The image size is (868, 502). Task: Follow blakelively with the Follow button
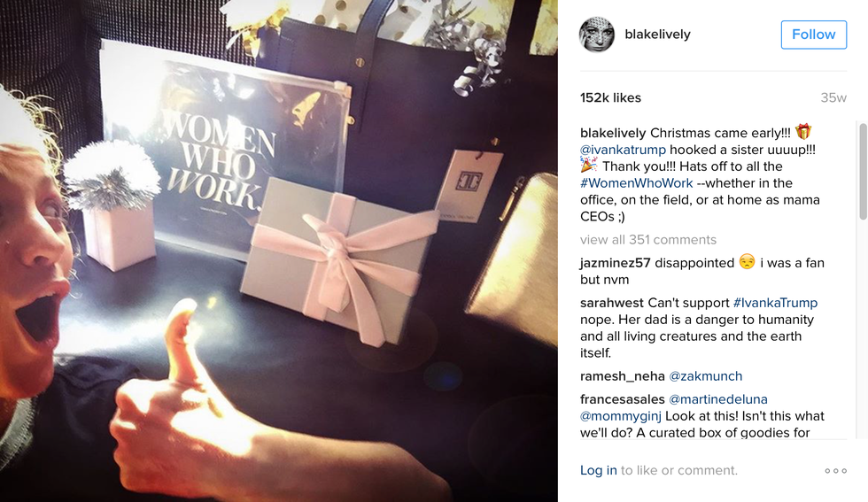coord(814,35)
